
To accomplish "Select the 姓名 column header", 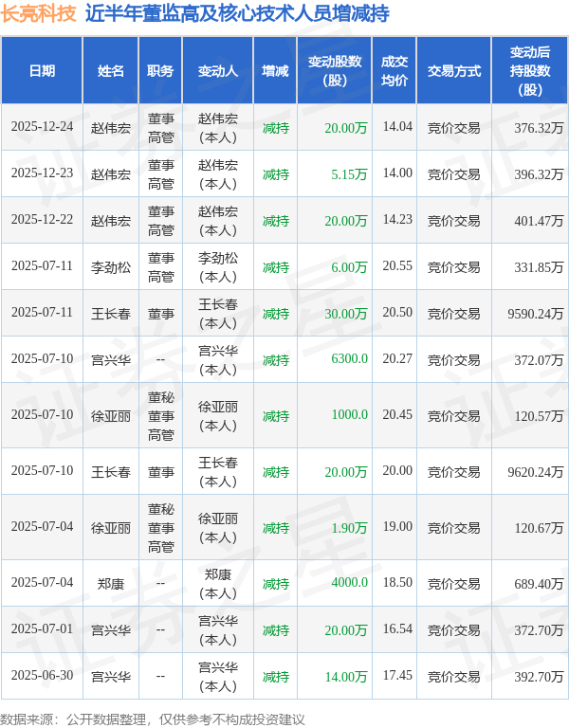I will (x=111, y=70).
